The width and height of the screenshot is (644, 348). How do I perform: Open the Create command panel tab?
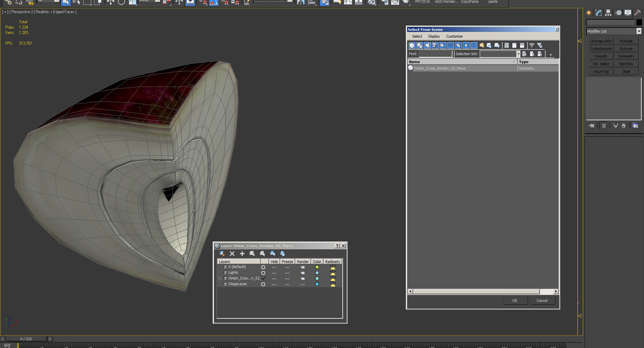coord(589,13)
